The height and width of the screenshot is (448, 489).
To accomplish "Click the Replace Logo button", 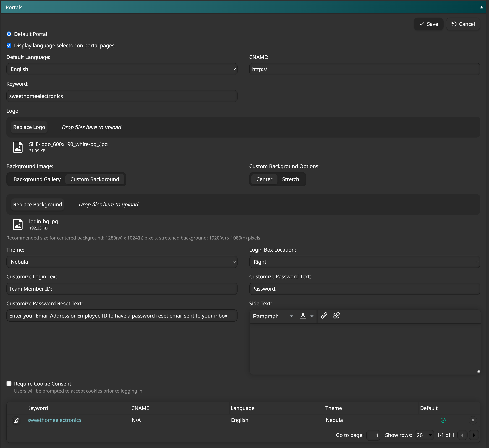I will [29, 127].
